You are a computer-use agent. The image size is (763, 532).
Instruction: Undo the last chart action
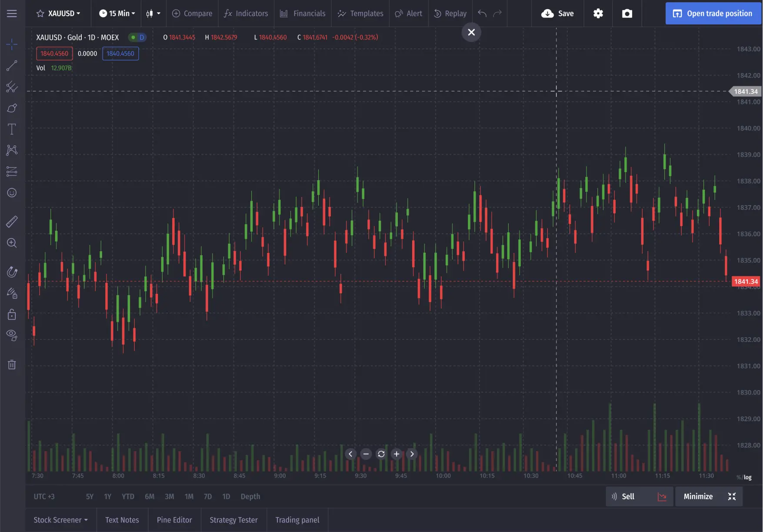coord(483,13)
